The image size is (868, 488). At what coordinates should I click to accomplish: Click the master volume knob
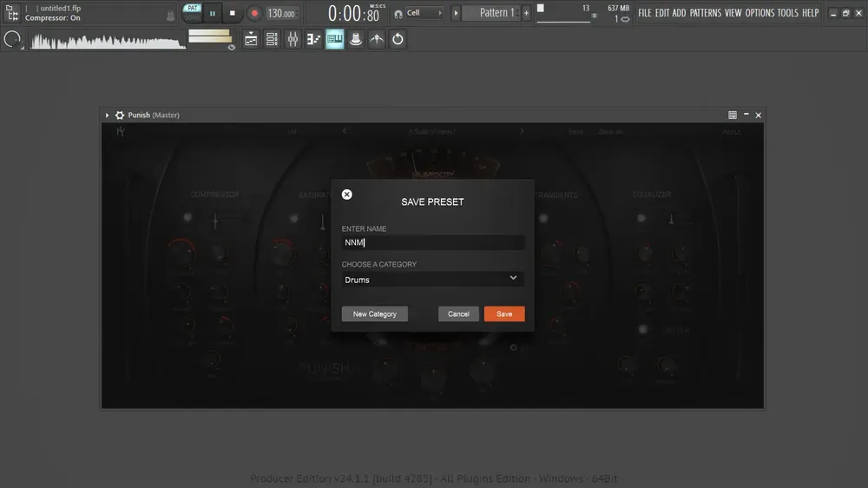click(12, 39)
